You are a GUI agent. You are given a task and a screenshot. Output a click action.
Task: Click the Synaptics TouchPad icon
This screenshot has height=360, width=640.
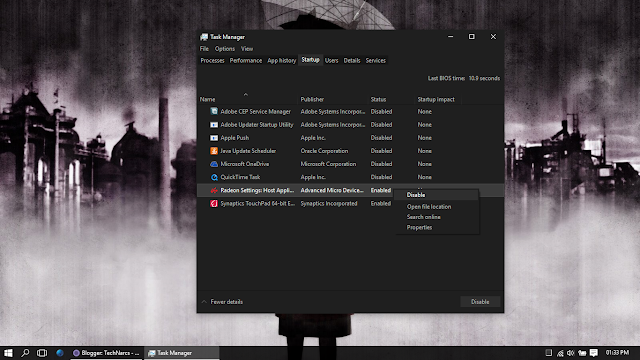click(214, 203)
